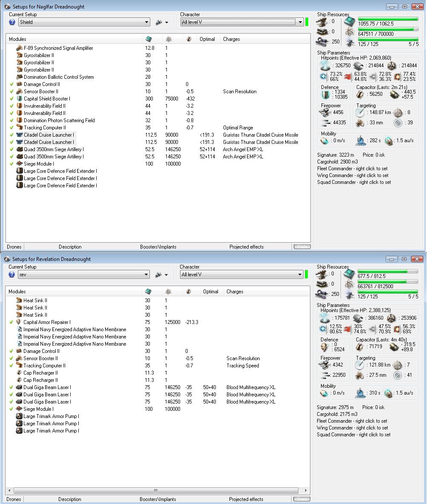Click Naglfar shield hitpoints icon

325,66
